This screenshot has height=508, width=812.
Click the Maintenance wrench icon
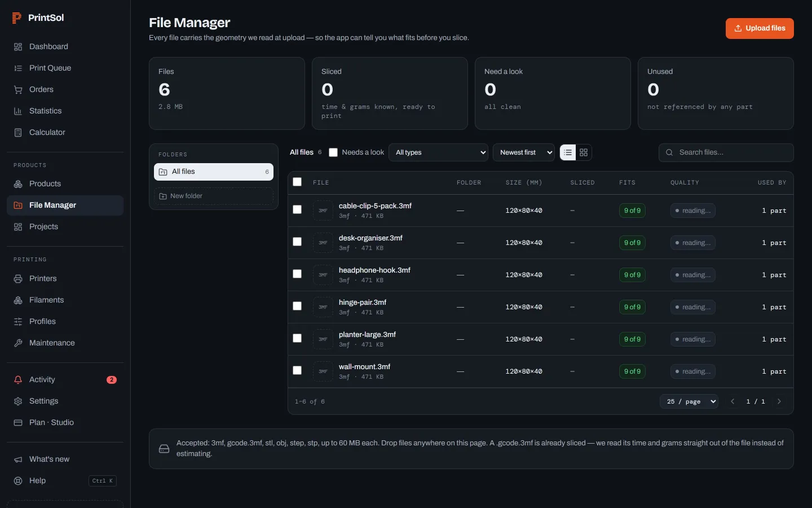pos(18,343)
